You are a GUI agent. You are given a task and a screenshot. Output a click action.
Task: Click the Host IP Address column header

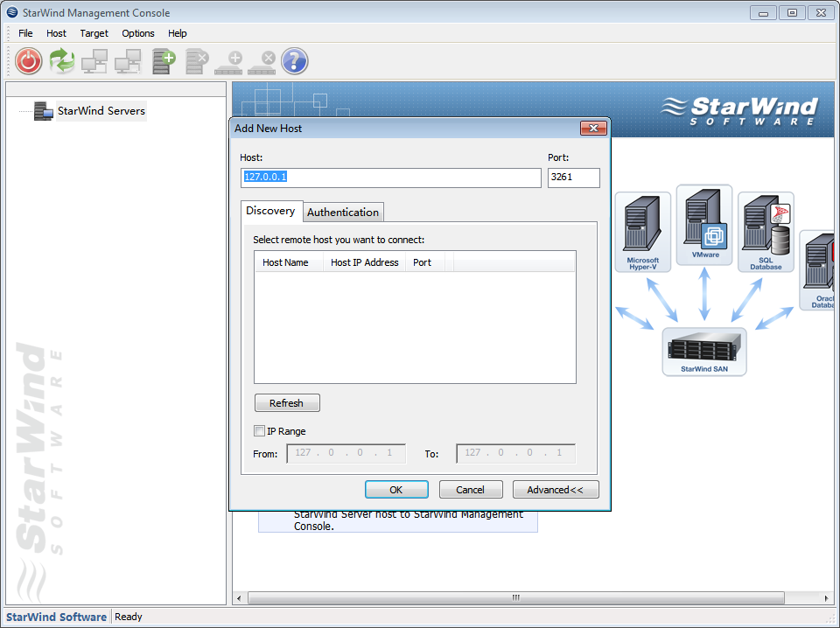click(365, 262)
